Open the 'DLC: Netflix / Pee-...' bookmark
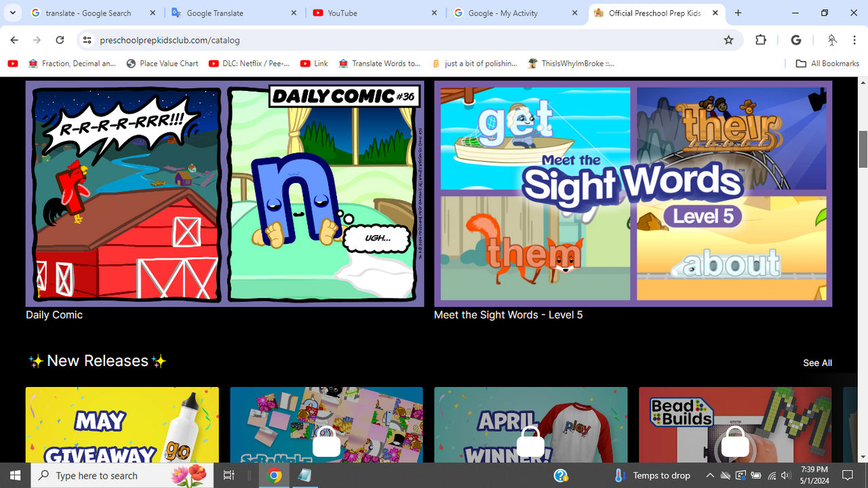This screenshot has height=488, width=868. pyautogui.click(x=250, y=63)
